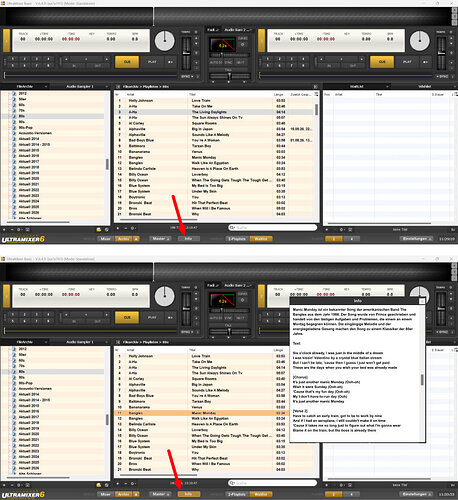Select highlighted Bangles Manic Monday row

point(203,413)
